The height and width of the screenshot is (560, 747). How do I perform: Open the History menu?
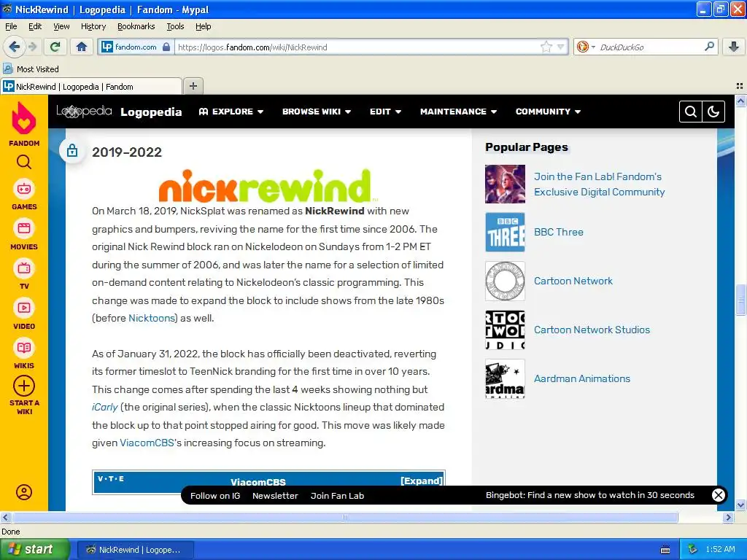(93, 26)
